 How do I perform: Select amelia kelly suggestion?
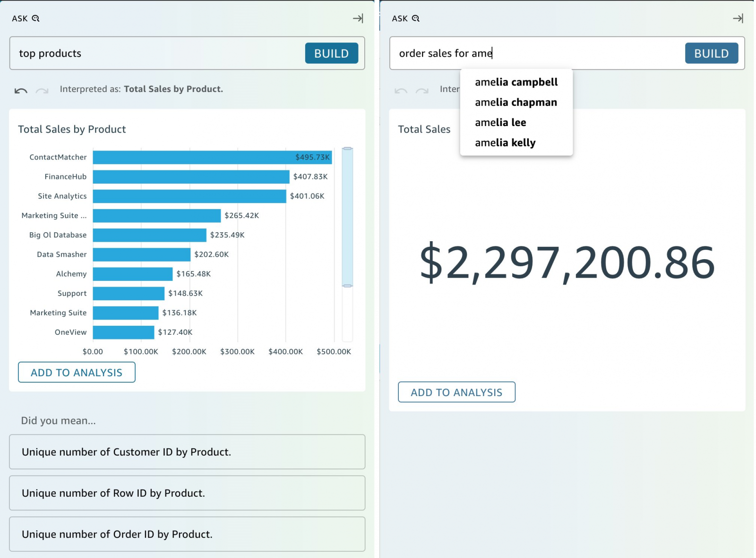click(x=505, y=143)
